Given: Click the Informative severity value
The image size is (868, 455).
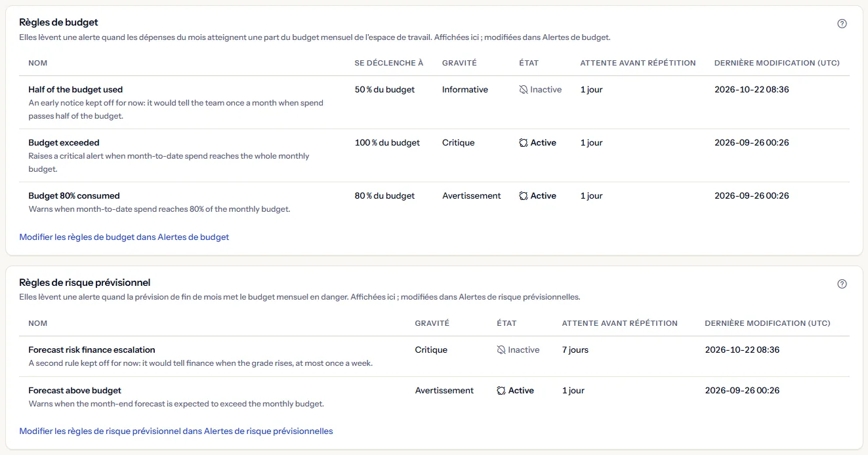Looking at the screenshot, I should [x=465, y=90].
